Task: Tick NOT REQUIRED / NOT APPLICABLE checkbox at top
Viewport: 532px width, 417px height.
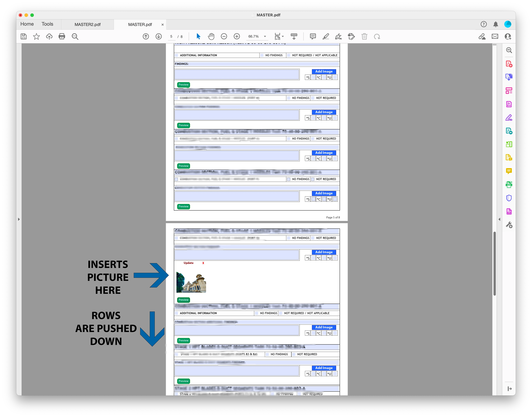Action: [x=289, y=55]
